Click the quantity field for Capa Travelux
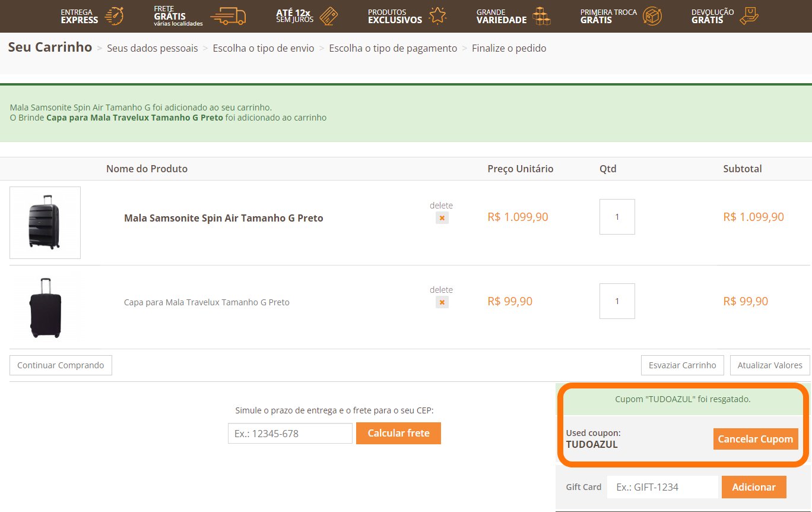This screenshot has width=812, height=512. click(x=617, y=301)
